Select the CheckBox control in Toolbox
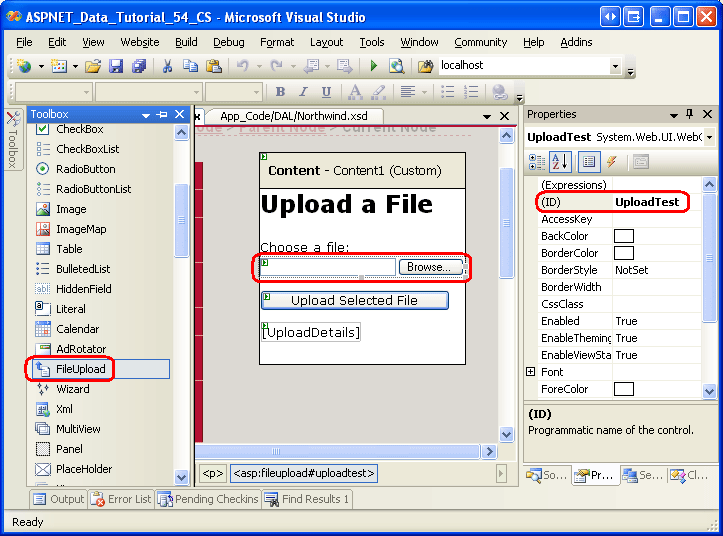Screen dimensions: 723x536 coord(79,129)
